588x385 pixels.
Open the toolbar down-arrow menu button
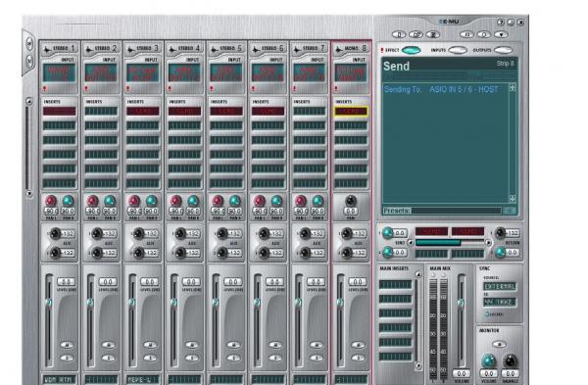point(502,34)
